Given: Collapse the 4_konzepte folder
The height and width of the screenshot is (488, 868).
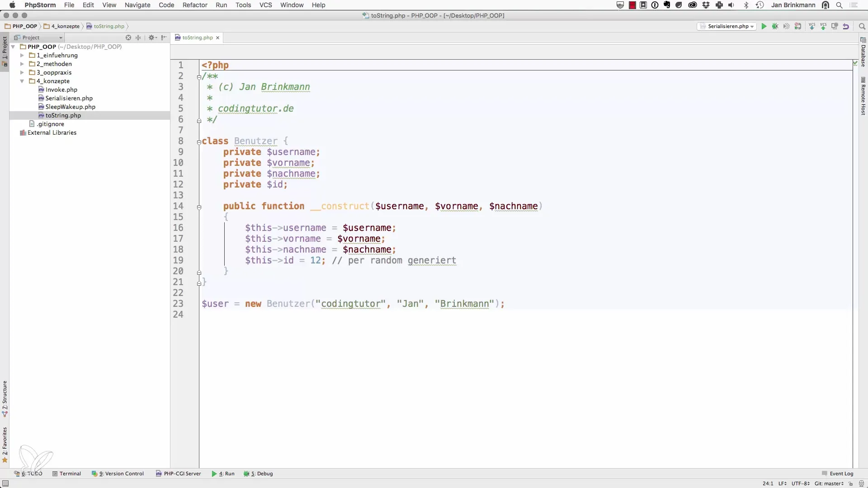Looking at the screenshot, I should pos(22,81).
